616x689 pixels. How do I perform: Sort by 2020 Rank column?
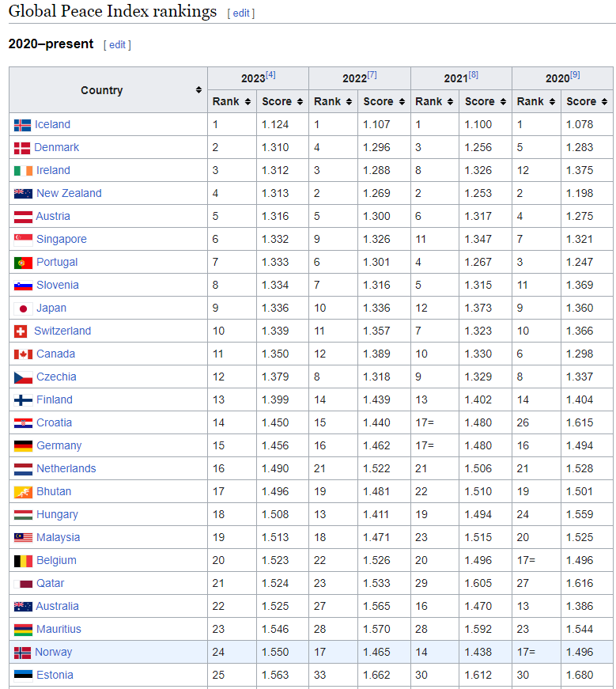552,101
